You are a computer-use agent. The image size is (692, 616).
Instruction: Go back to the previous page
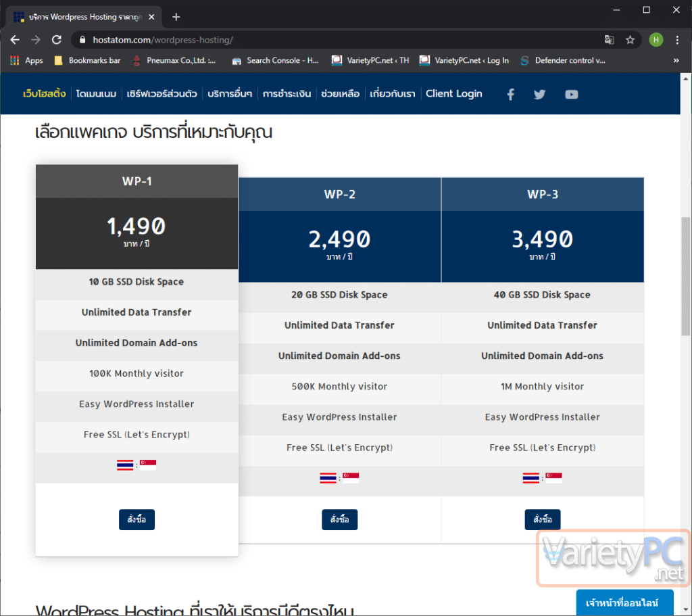point(15,40)
